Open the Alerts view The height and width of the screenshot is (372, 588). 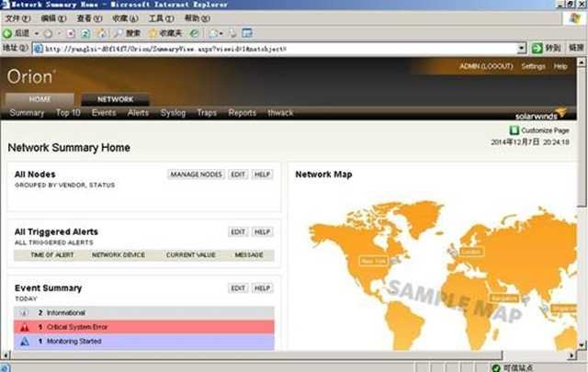[138, 112]
